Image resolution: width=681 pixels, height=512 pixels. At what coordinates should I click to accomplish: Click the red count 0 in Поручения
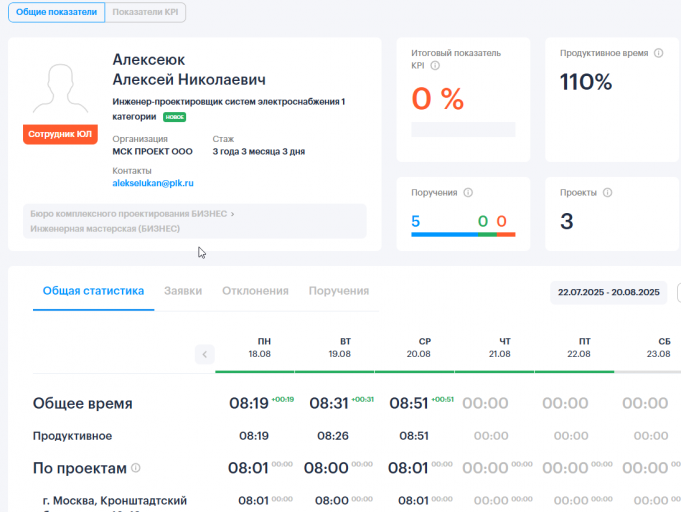point(502,221)
